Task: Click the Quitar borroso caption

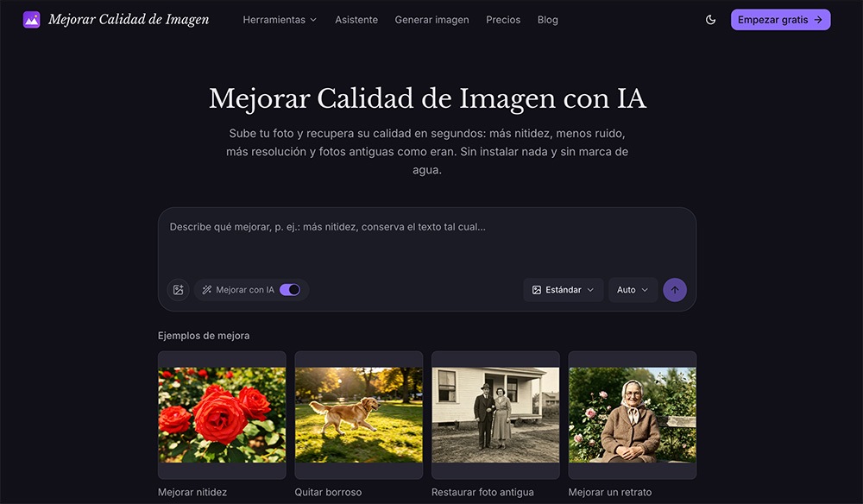Action: coord(328,493)
